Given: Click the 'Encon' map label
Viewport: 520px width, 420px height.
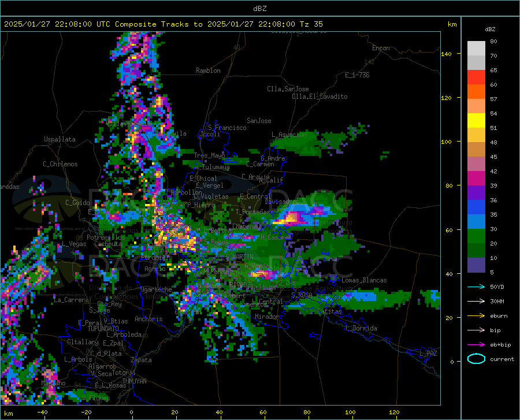Looking at the screenshot, I should [381, 48].
